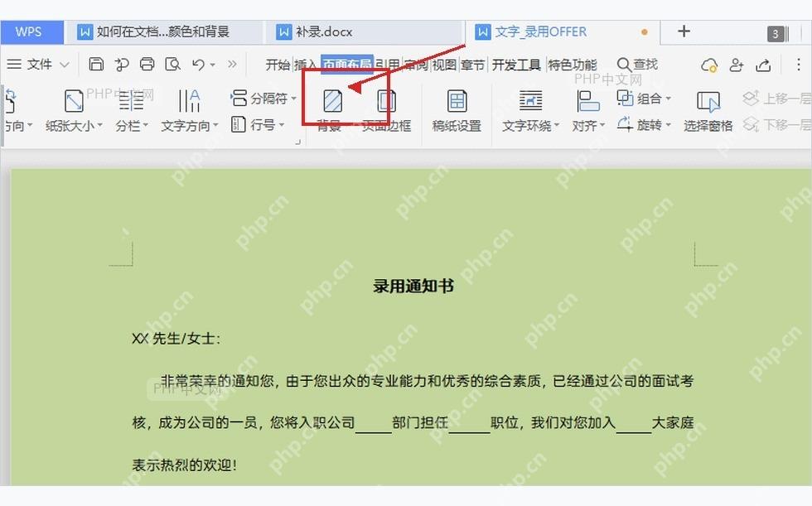This screenshot has height=506, width=812.
Task: Click the 纸张大小 paper size icon
Action: [x=74, y=101]
